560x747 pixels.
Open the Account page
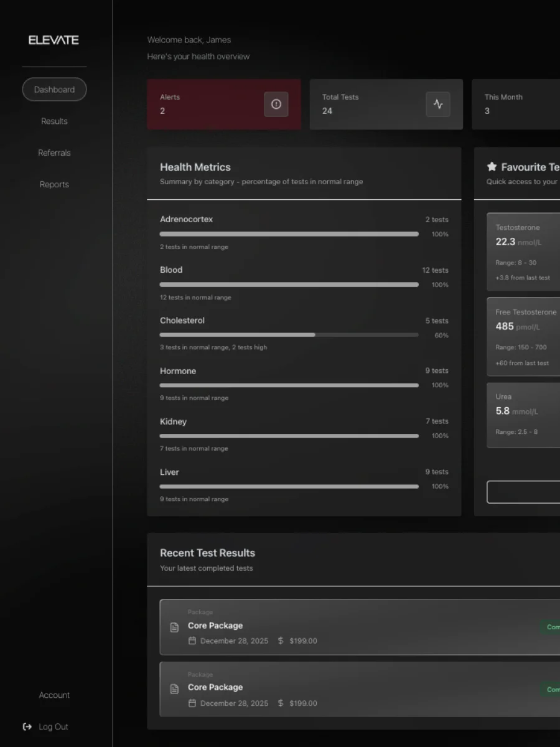pyautogui.click(x=54, y=695)
